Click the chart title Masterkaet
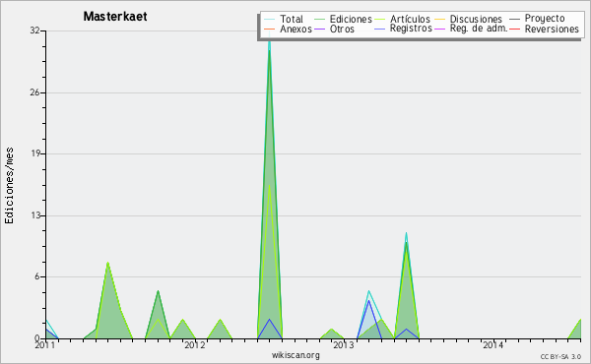This screenshot has height=364, width=591. tap(115, 17)
